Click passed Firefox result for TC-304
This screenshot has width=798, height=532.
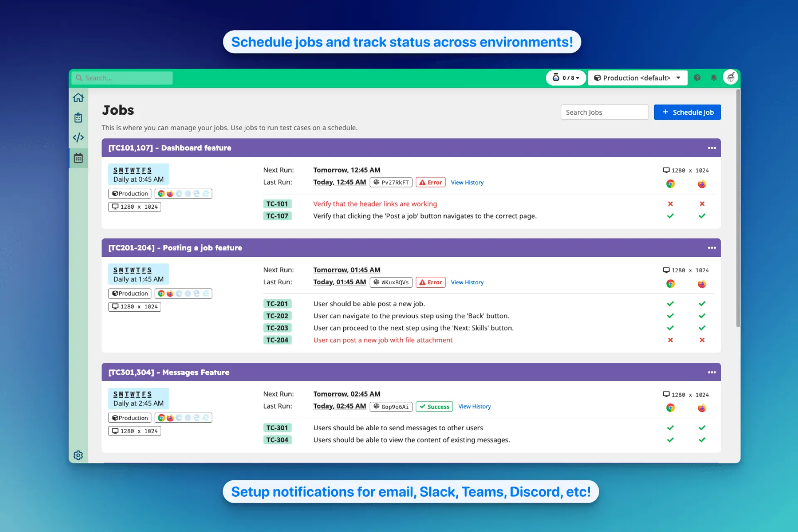coord(702,440)
